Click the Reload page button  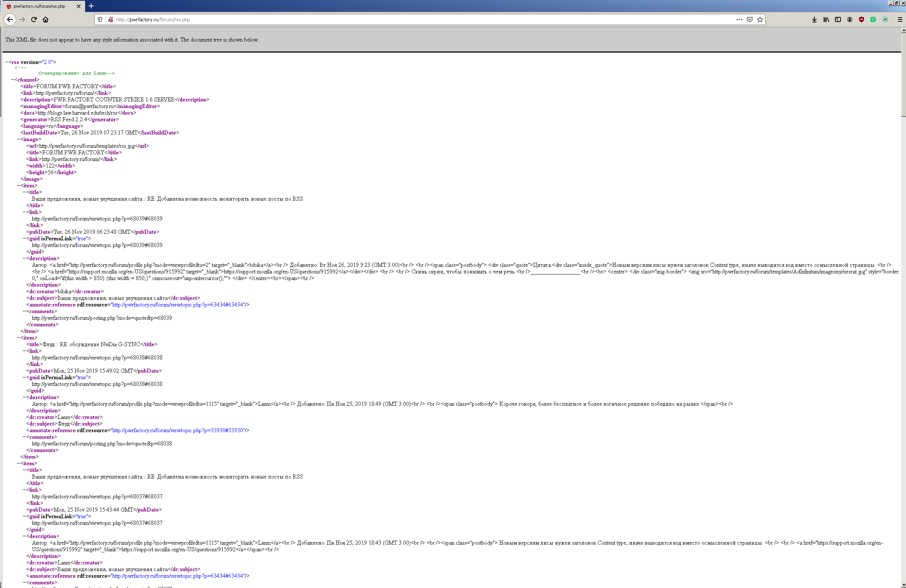coord(34,19)
